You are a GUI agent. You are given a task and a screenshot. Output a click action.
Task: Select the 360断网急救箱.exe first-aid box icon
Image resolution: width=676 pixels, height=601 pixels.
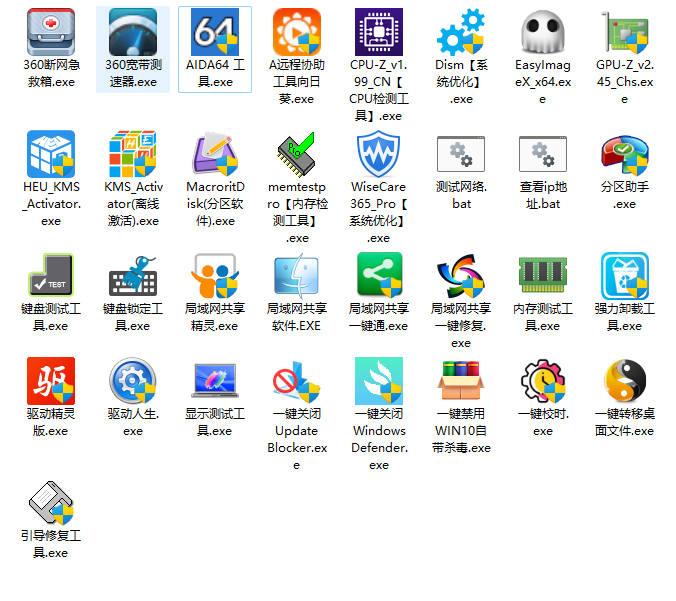point(51,32)
